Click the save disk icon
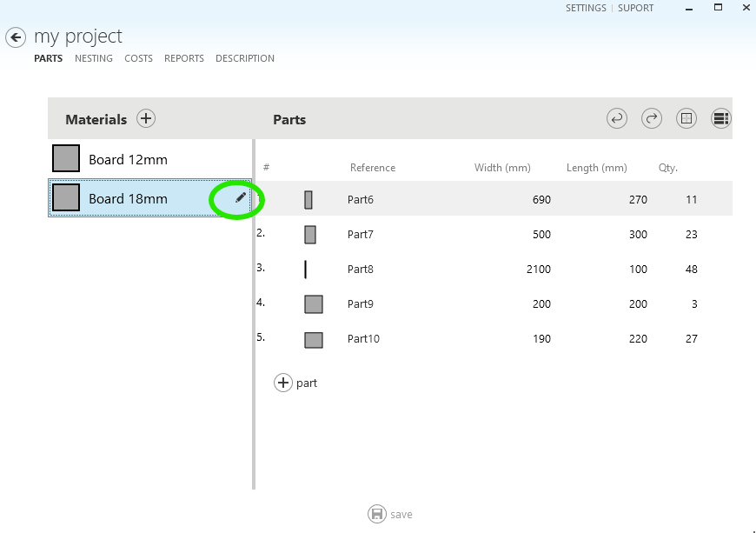This screenshot has height=533, width=756. pyautogui.click(x=377, y=514)
